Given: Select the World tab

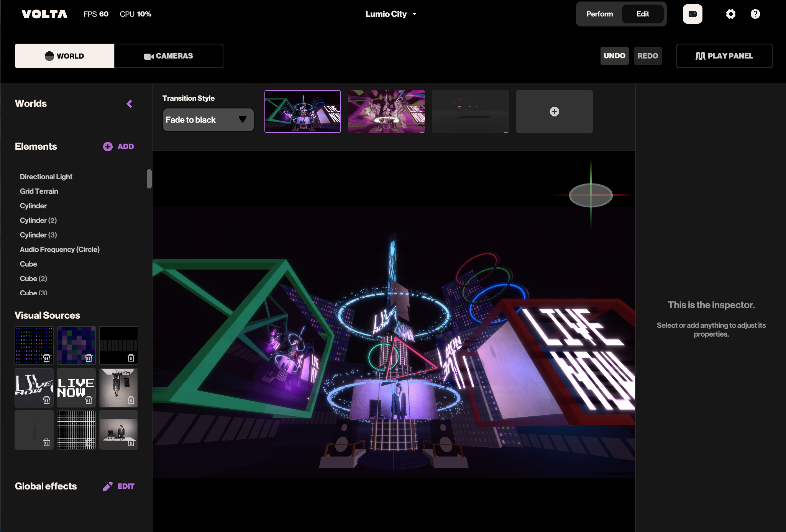Looking at the screenshot, I should point(64,56).
